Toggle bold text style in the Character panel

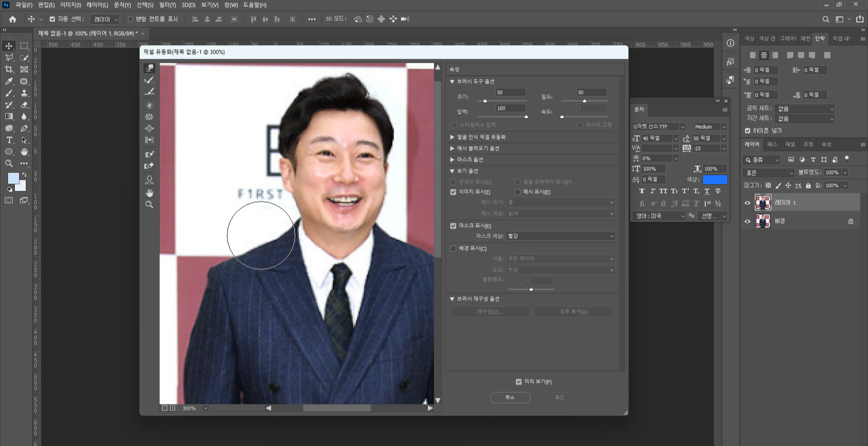click(642, 191)
